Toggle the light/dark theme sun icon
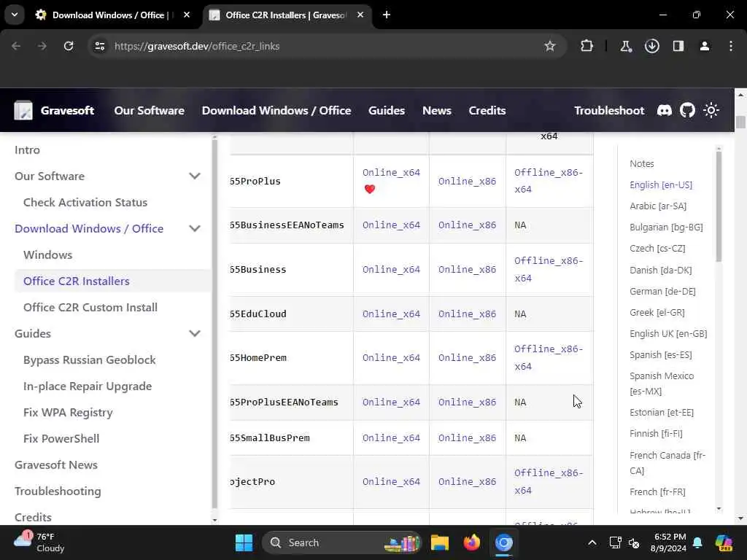The image size is (747, 560). coord(711,111)
